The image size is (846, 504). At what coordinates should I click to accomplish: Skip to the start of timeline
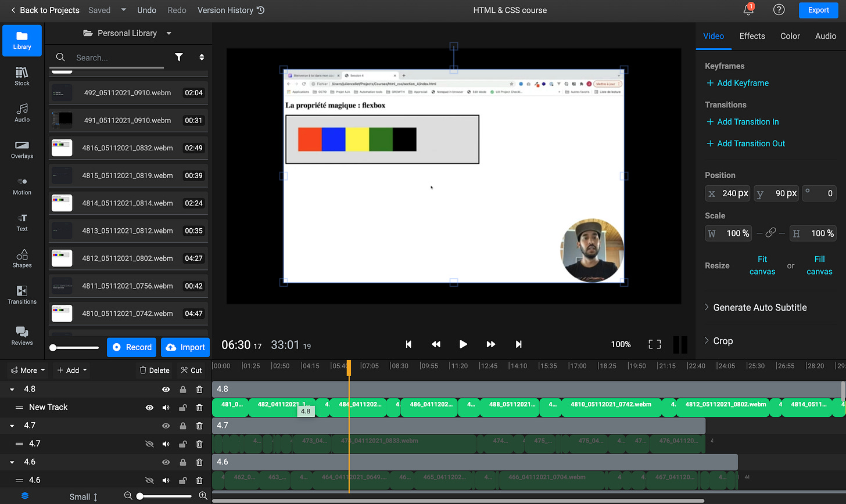click(408, 344)
